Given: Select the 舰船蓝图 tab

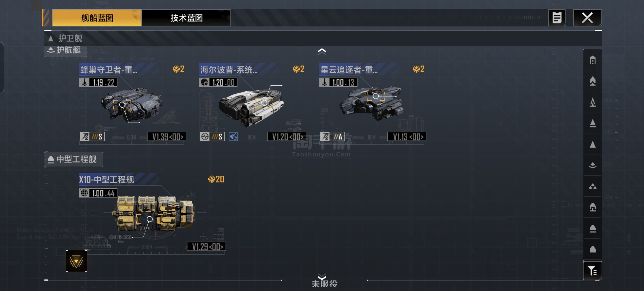Looking at the screenshot, I should [97, 18].
